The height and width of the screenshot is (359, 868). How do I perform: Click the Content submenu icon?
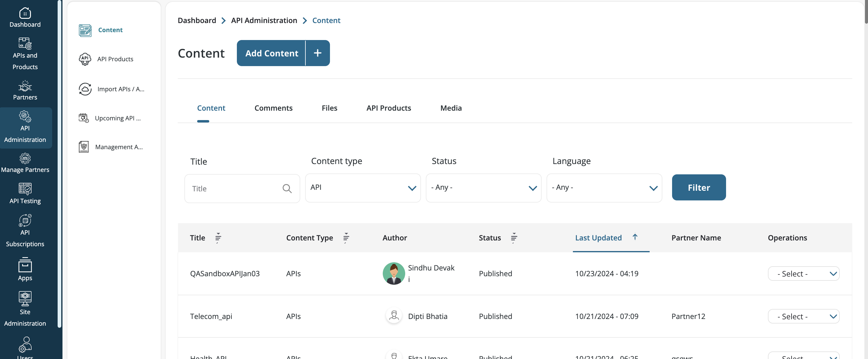point(85,30)
